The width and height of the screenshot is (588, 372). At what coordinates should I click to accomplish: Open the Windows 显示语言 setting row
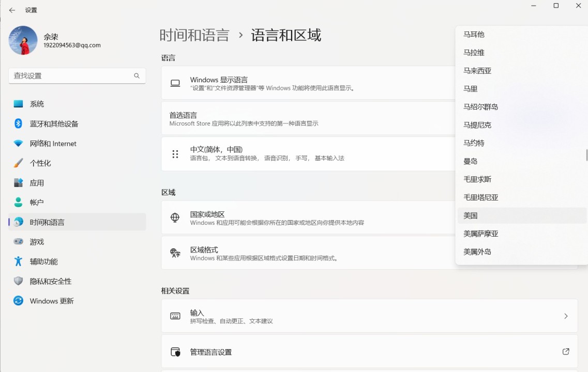[x=308, y=83]
